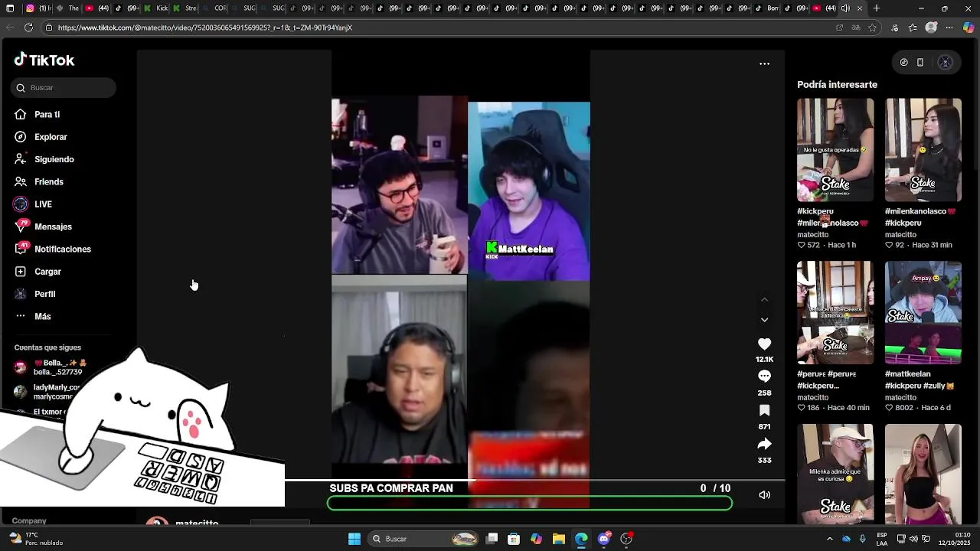
Task: Open Milenka admite que es curiosa thumbnail
Action: point(835,474)
